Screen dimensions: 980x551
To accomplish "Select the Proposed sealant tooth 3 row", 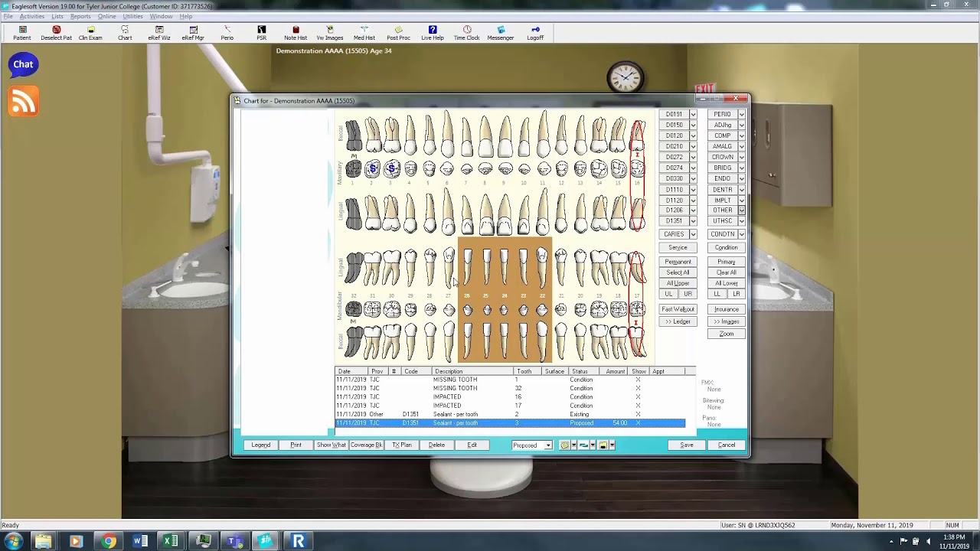I will (510, 423).
